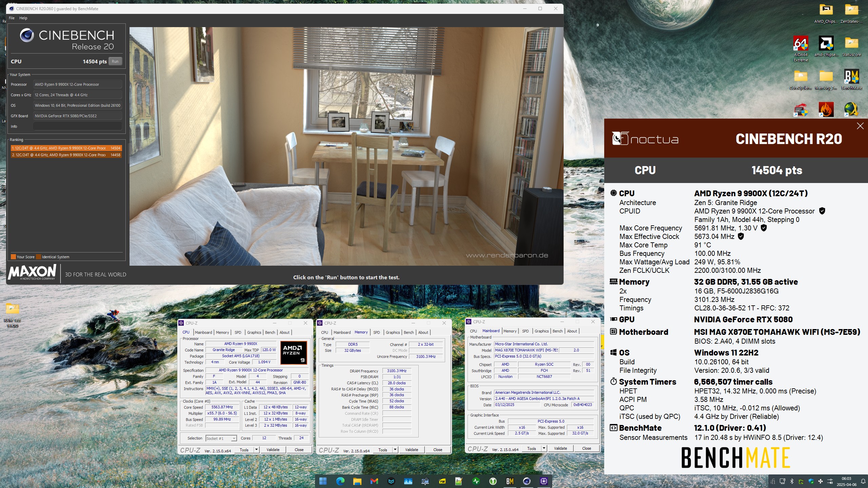Screen dimensions: 868x488
Task: Open the Gmail taskbar icon
Action: tap(374, 481)
